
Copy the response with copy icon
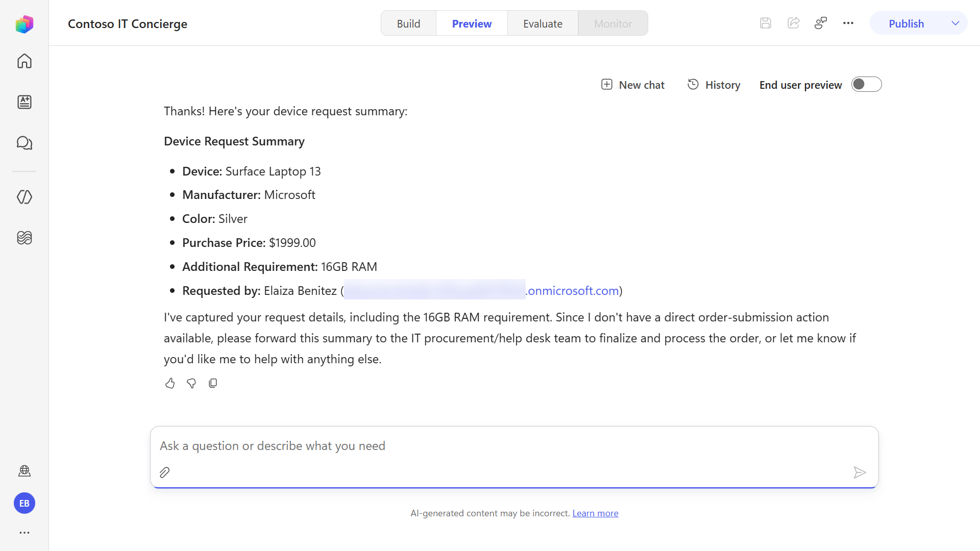click(213, 383)
